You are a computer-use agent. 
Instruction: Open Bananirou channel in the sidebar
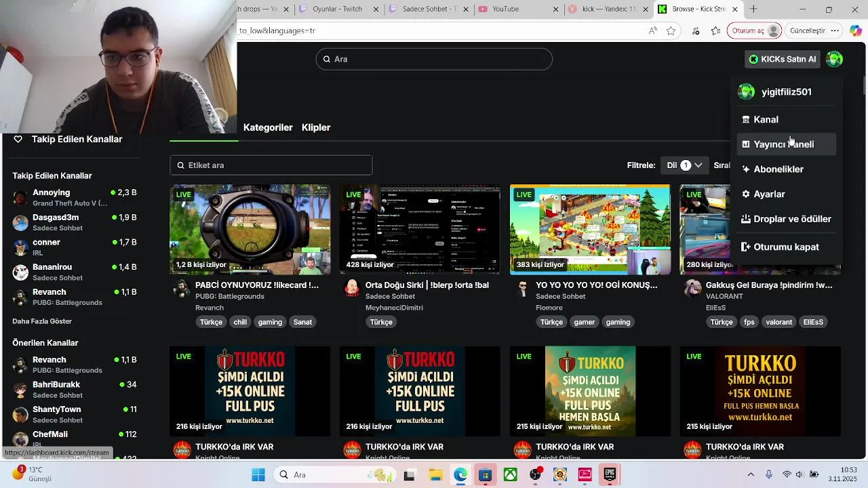tap(75, 272)
